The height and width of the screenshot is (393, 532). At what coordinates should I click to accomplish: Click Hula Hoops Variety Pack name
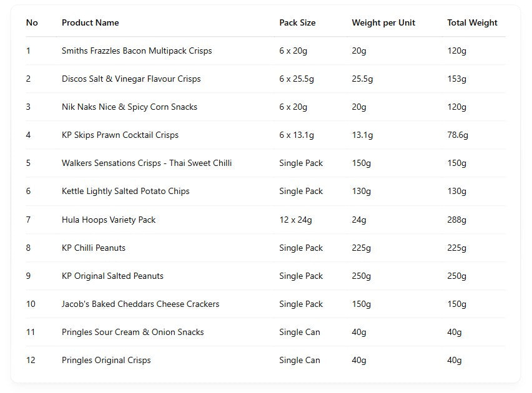coord(109,220)
